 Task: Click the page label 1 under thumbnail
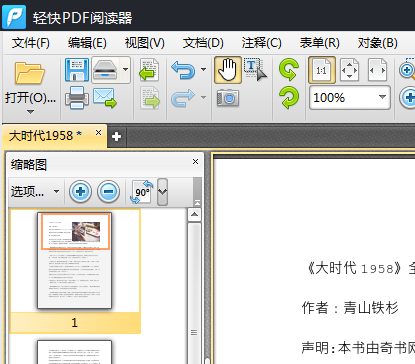75,323
